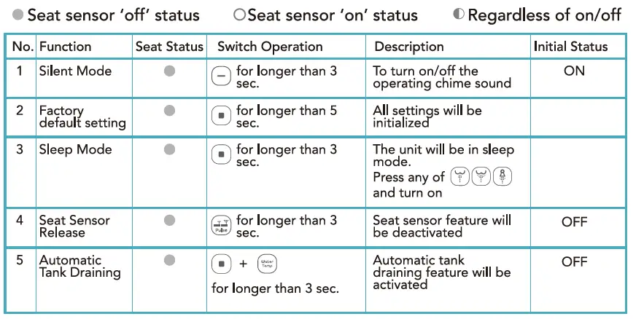Screen dimensions: 644x319
Task: Click the half-filled circle beside Regardless of on/off
Action: coord(459,15)
